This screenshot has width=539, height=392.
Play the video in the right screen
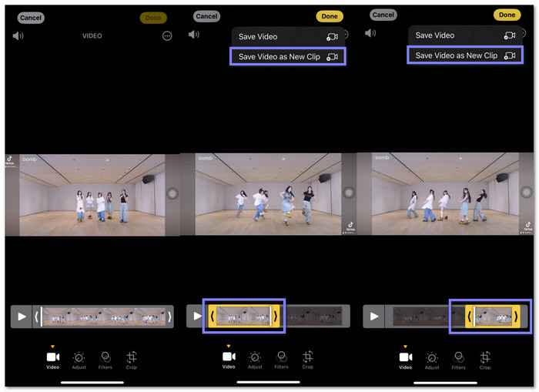point(374,316)
